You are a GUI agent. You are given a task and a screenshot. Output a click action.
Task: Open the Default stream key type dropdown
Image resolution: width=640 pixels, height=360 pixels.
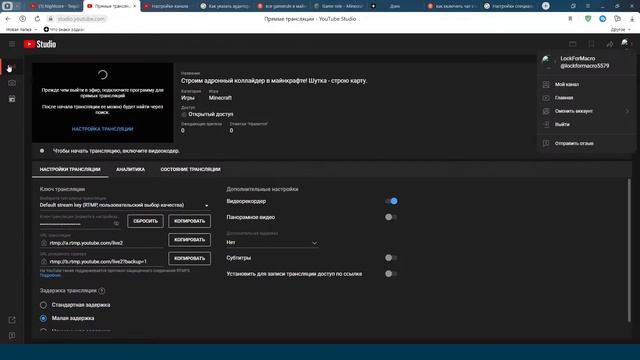click(124, 205)
